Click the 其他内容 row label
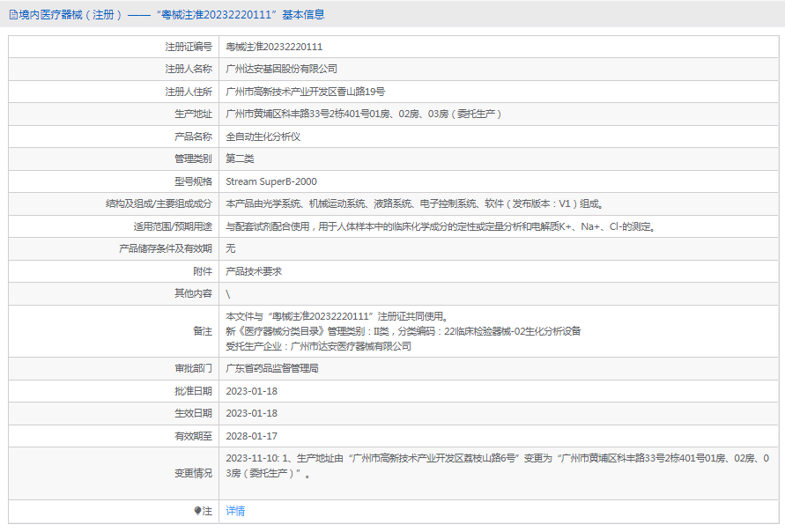The image size is (785, 532). [x=193, y=294]
